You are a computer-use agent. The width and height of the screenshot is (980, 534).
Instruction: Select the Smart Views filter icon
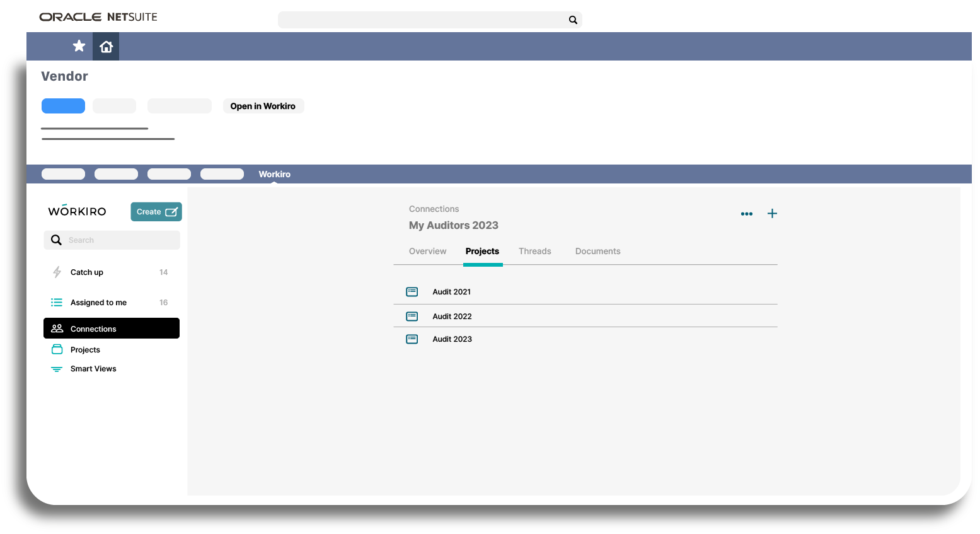coord(57,368)
